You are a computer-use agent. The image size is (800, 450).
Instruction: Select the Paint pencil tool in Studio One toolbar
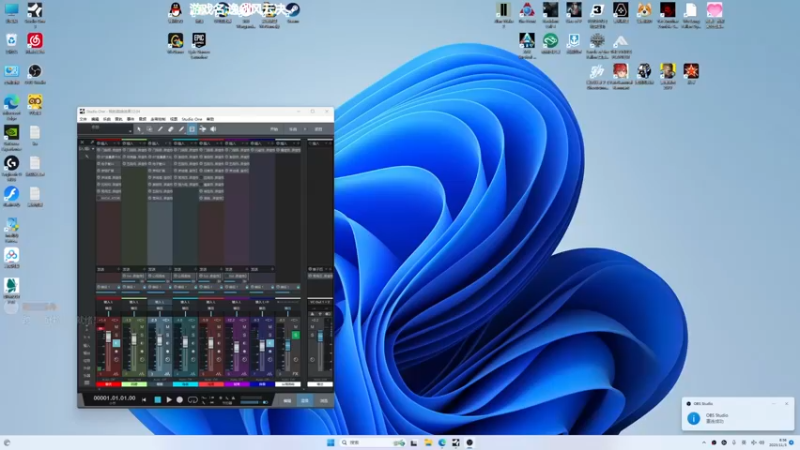tap(181, 129)
